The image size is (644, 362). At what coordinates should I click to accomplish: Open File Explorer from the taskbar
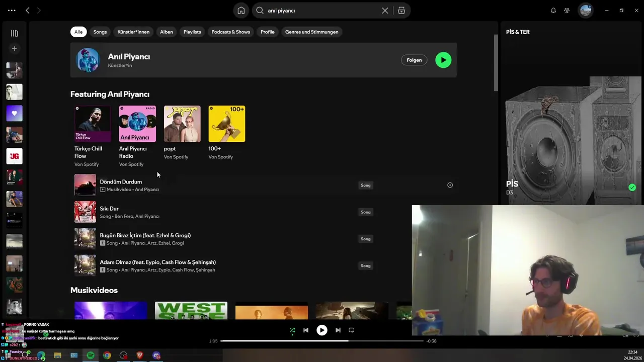coord(57,355)
